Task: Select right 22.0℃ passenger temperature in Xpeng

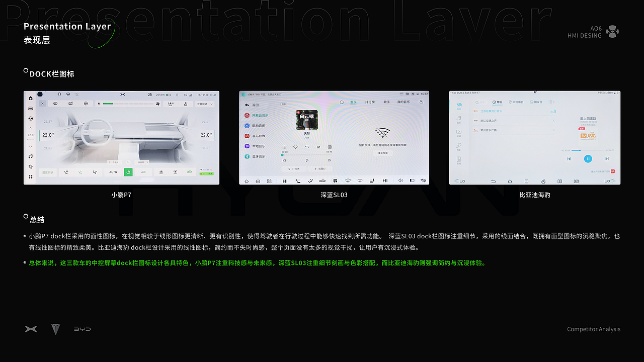Action: coord(206,135)
